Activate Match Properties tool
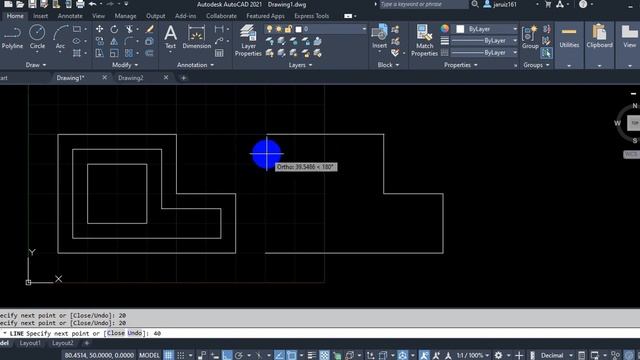Screen dimensions: 640x360 (424, 40)
